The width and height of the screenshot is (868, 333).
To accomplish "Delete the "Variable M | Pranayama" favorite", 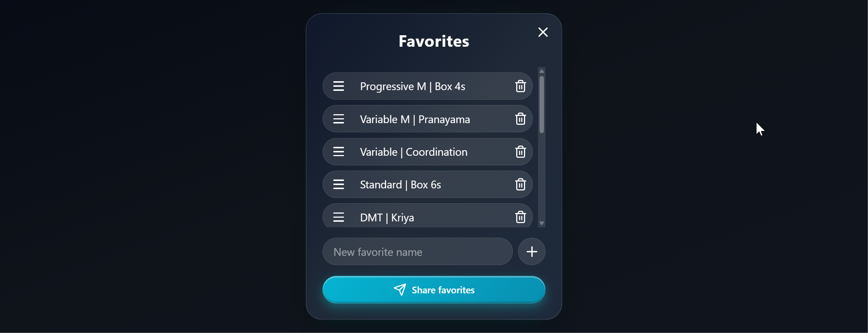I will coord(520,119).
